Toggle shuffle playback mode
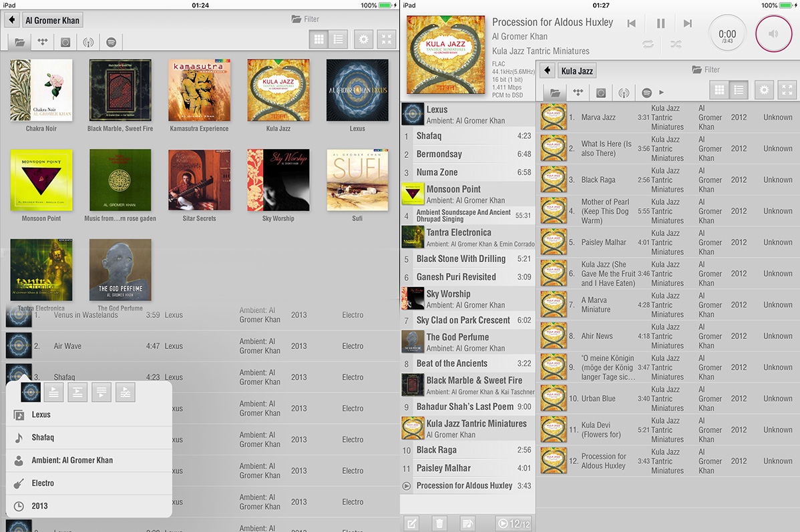Viewport: 800px width, 532px height. [676, 45]
